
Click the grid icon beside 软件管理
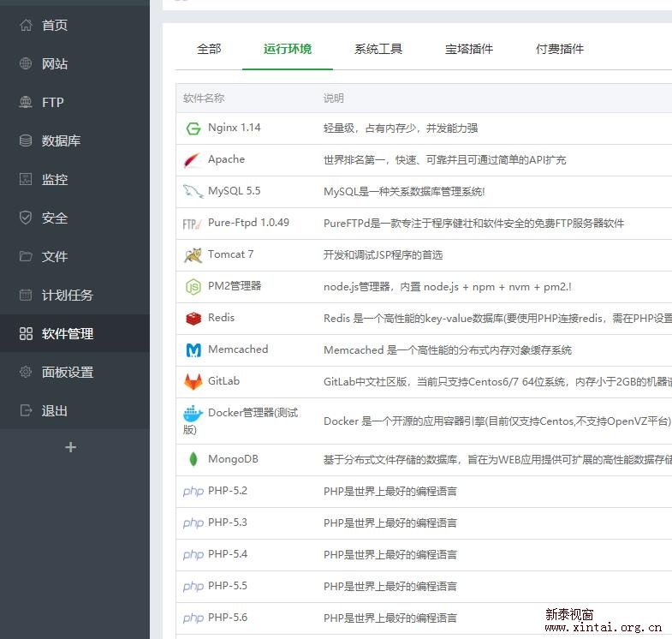coord(26,333)
